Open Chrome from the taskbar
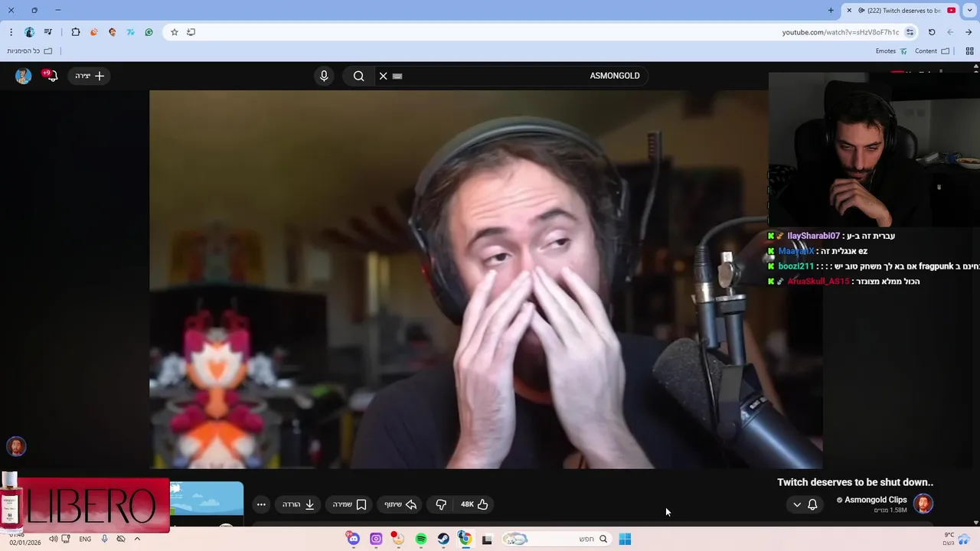The image size is (980, 551). click(465, 539)
